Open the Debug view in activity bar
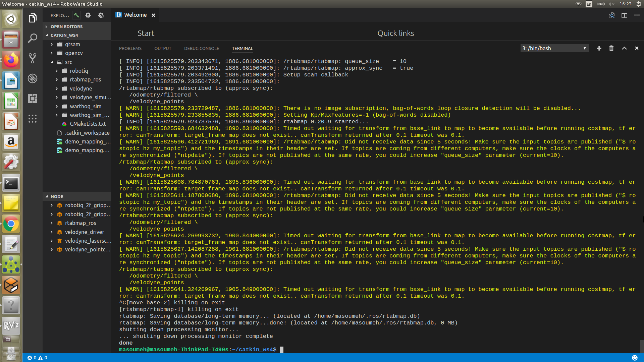This screenshot has height=362, width=644. point(33,78)
